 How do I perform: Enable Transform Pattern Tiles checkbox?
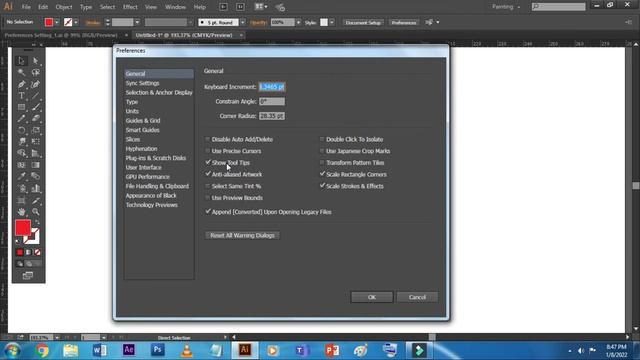point(322,162)
